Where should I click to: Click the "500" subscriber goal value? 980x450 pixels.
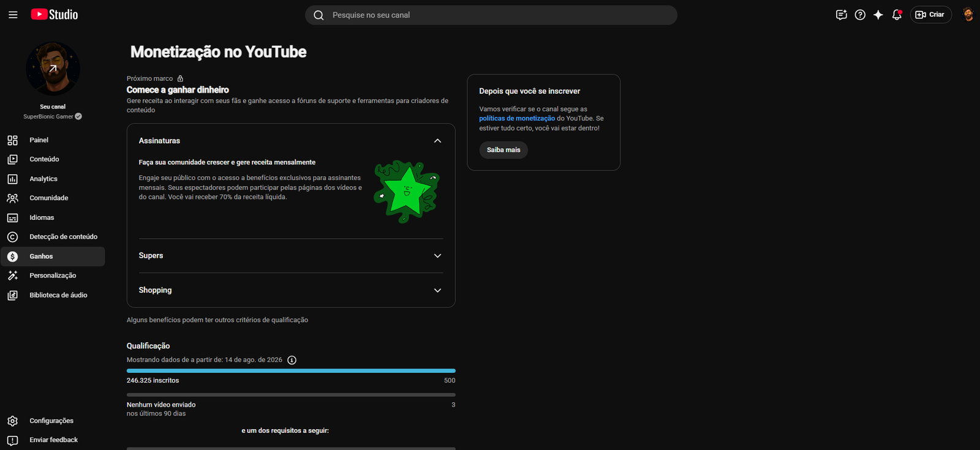(450, 381)
